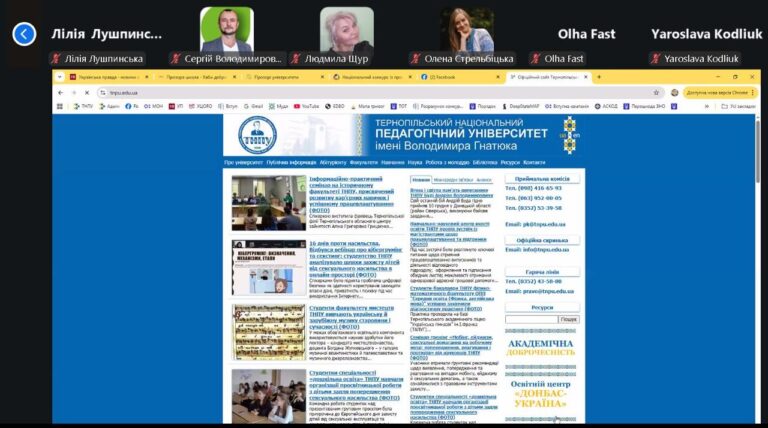This screenshot has width=768, height=428.
Task: Click the browser forward arrow
Action: click(x=74, y=93)
